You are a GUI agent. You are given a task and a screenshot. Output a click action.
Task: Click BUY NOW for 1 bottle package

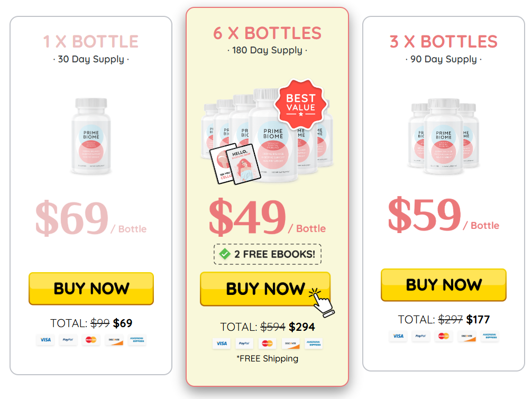[91, 289]
